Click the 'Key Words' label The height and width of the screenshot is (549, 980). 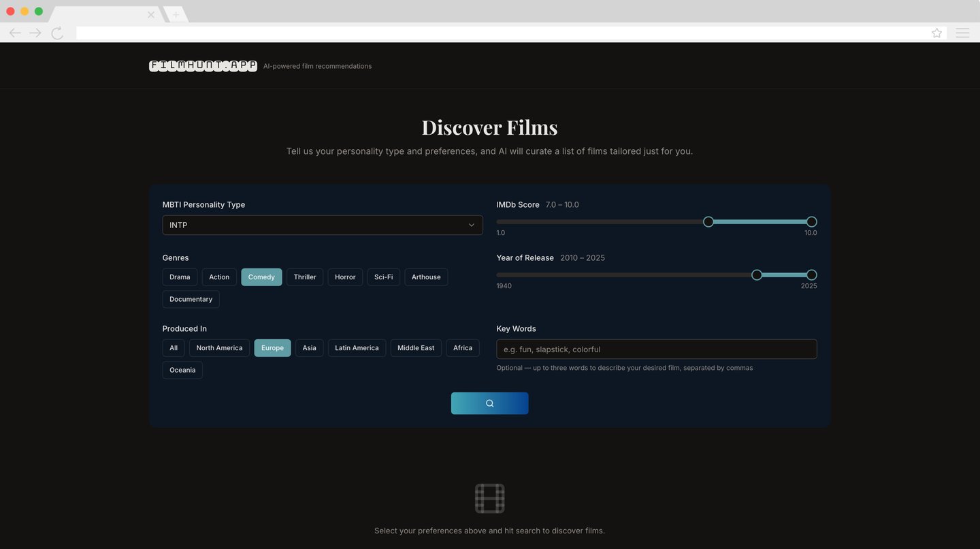click(517, 329)
